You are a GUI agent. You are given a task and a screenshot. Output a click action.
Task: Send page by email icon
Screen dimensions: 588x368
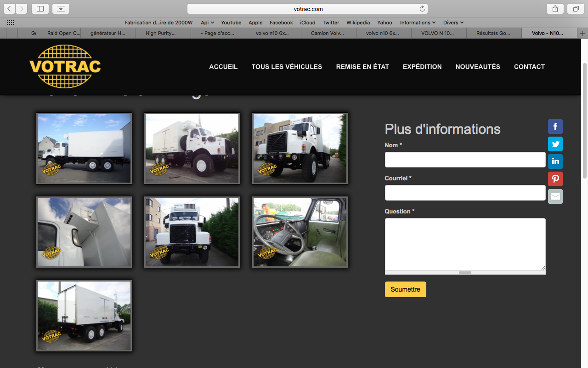[x=555, y=196]
